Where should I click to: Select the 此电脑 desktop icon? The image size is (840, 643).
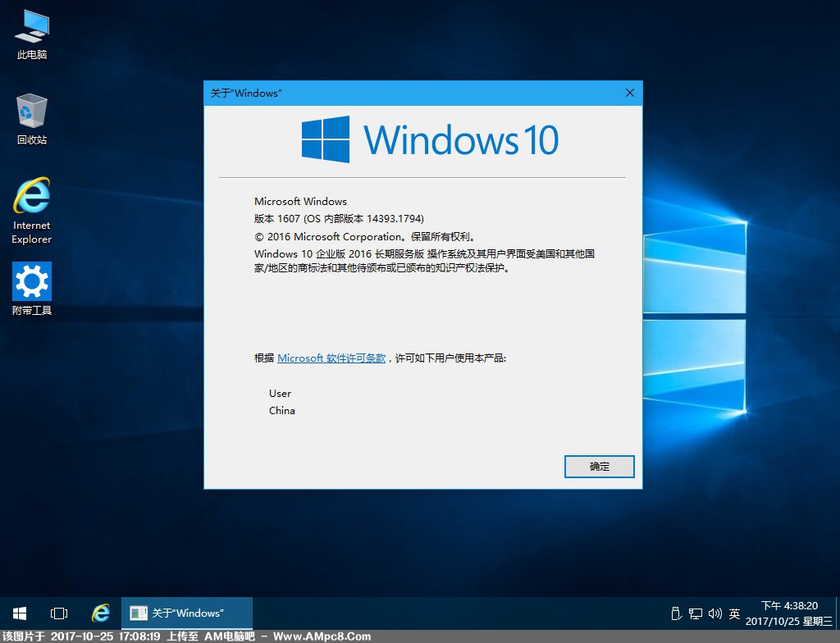tap(32, 34)
